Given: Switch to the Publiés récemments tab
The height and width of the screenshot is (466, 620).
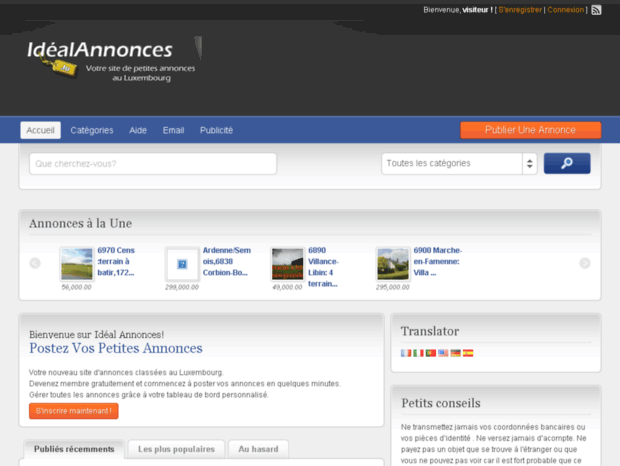Looking at the screenshot, I should click(x=74, y=449).
